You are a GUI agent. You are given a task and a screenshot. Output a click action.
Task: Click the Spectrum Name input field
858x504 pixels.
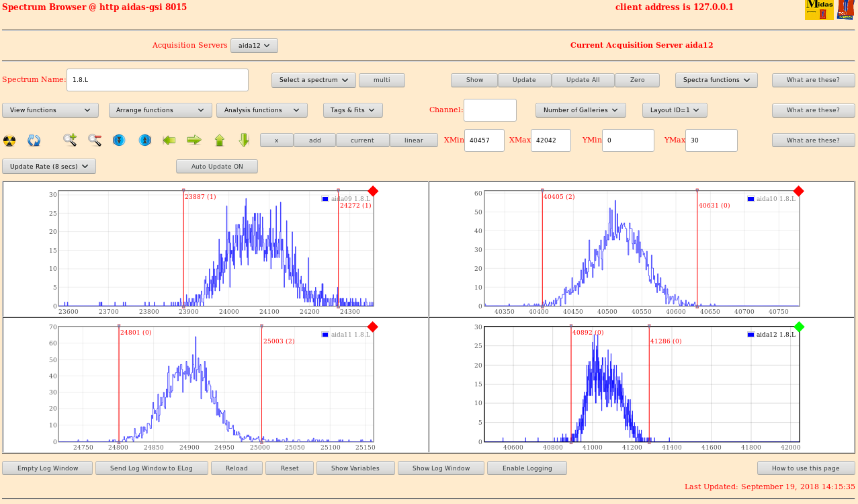click(157, 80)
